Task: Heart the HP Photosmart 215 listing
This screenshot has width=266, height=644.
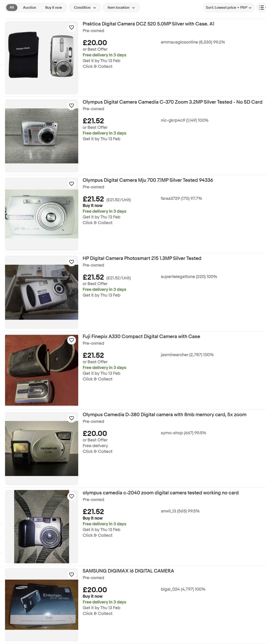Action: 72,262
